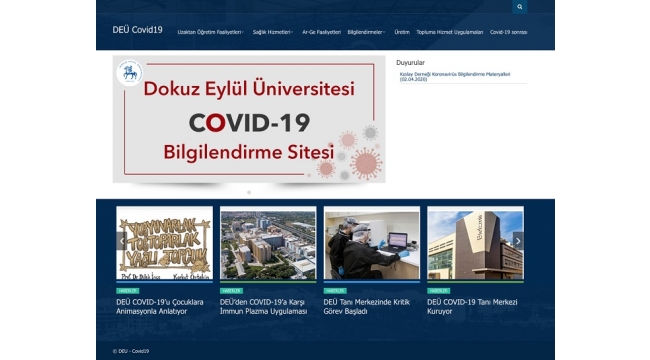The width and height of the screenshot is (650, 360).
Task: Open aerial campus photo thumbnail
Action: (268, 243)
